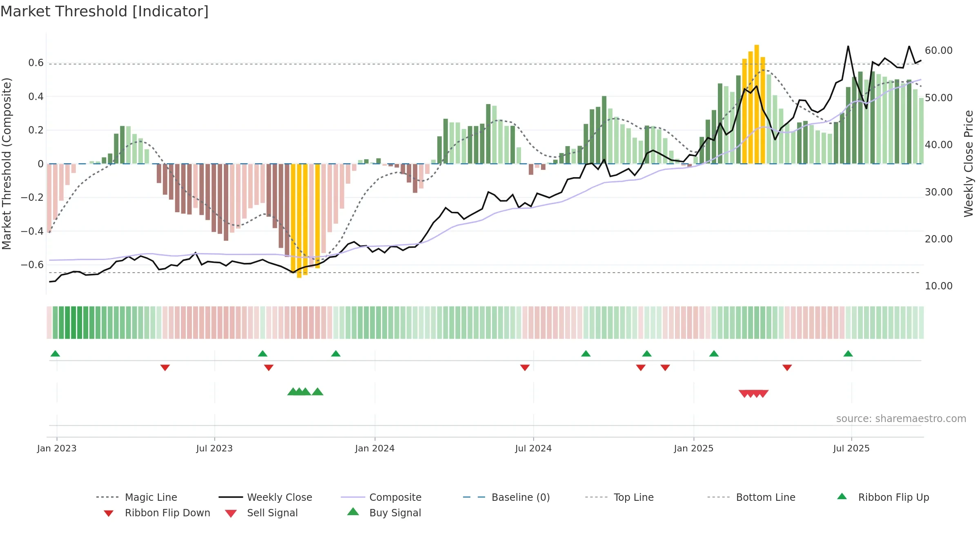Click the rightmost red Sell Signal triangle
This screenshot has width=980, height=551.
point(763,394)
